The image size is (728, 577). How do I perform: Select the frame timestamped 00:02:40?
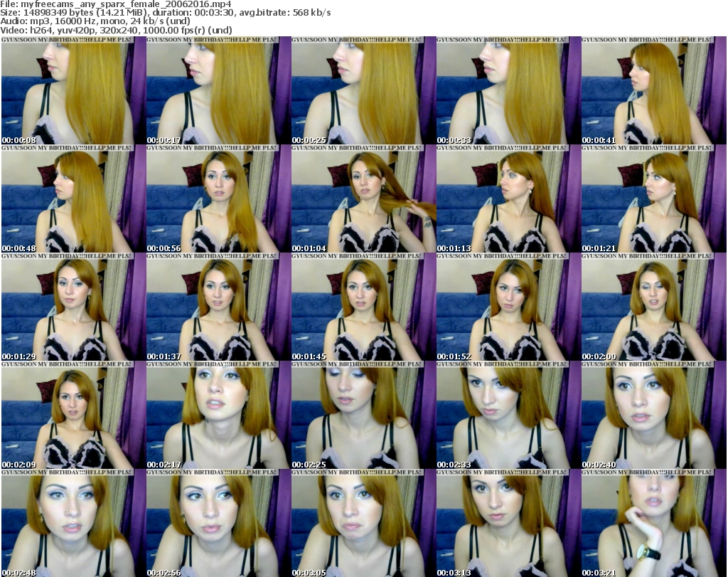(x=654, y=415)
